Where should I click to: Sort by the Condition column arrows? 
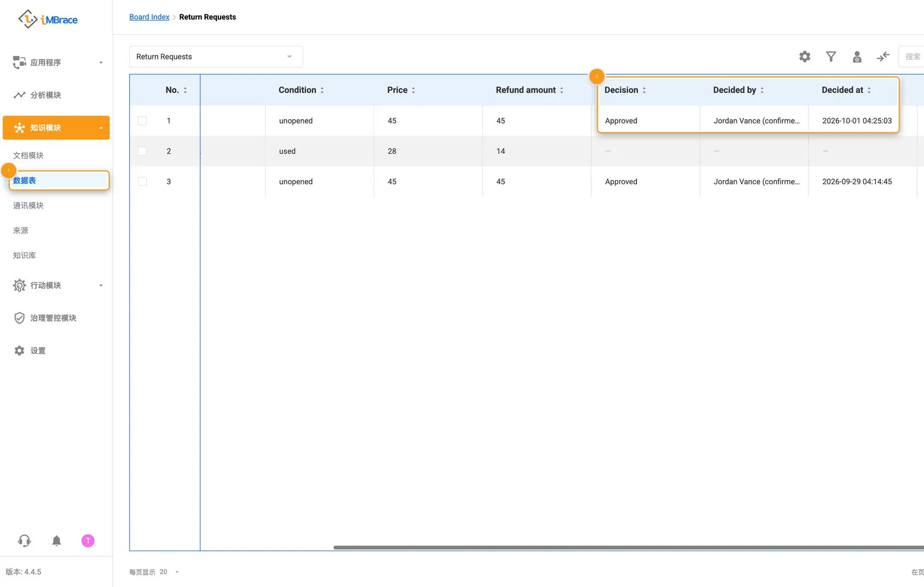(x=322, y=90)
